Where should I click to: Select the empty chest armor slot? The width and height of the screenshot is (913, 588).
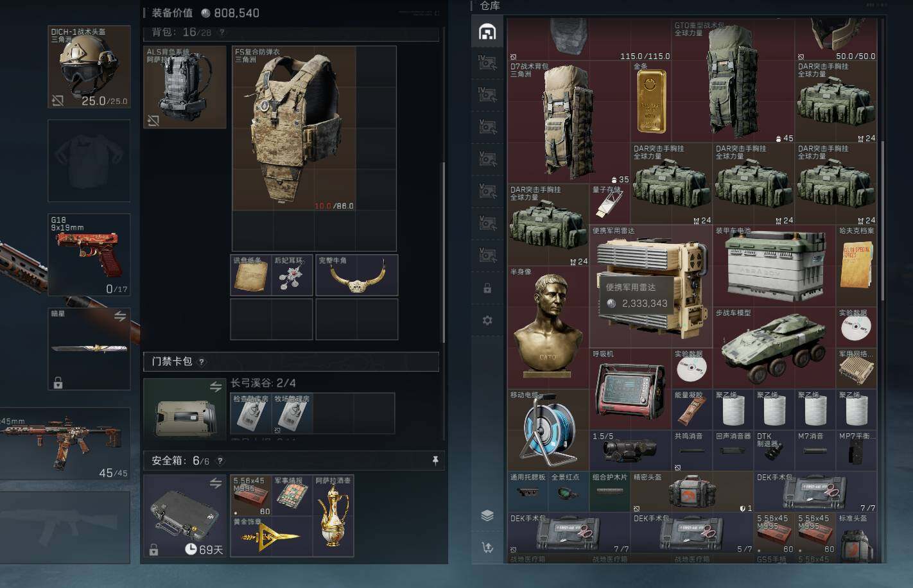tap(89, 160)
